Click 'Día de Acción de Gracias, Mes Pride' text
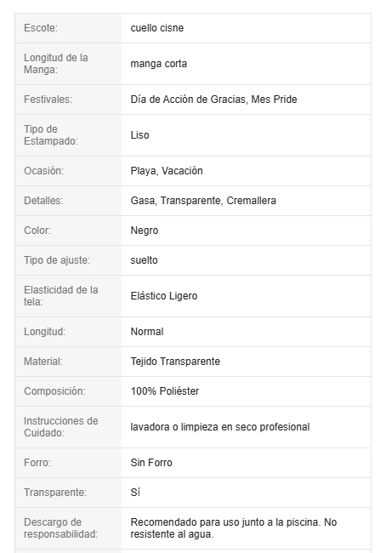This screenshot has width=392, height=553. click(213, 100)
